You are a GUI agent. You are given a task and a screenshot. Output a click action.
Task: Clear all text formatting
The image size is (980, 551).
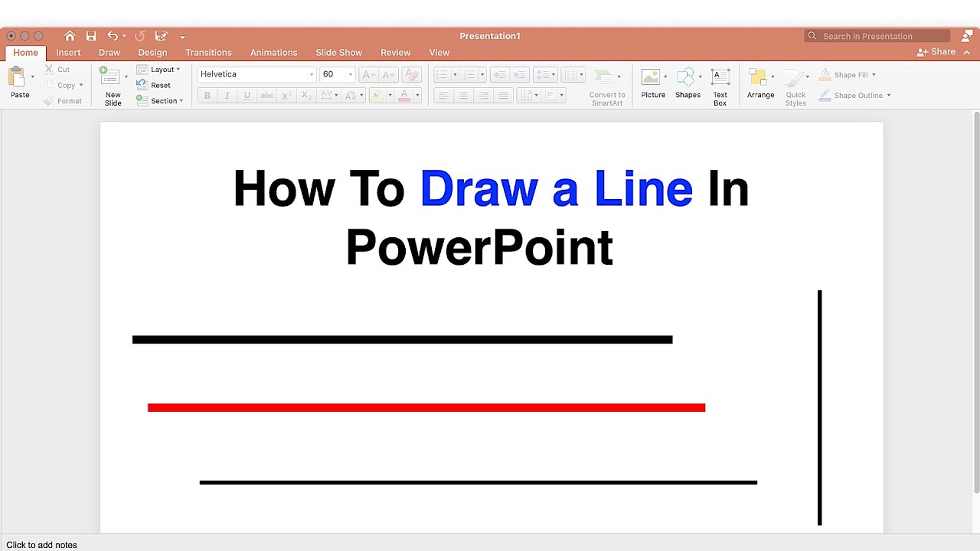coord(411,74)
